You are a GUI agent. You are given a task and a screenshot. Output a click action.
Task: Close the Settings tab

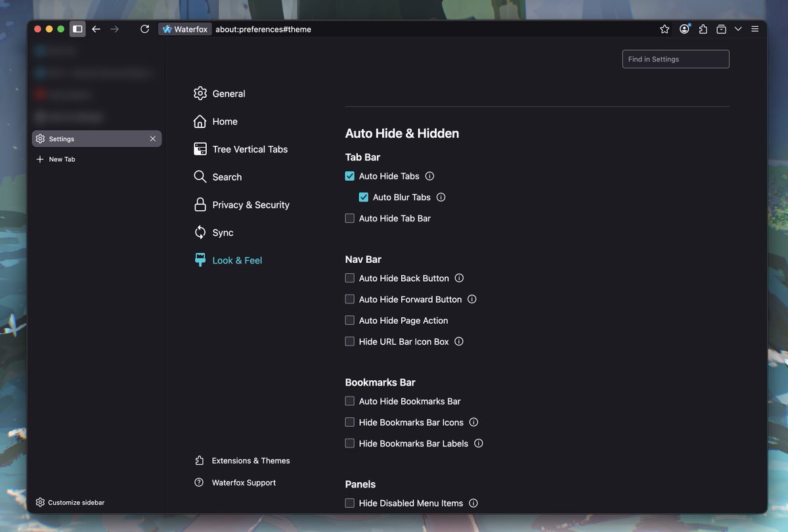tap(153, 139)
